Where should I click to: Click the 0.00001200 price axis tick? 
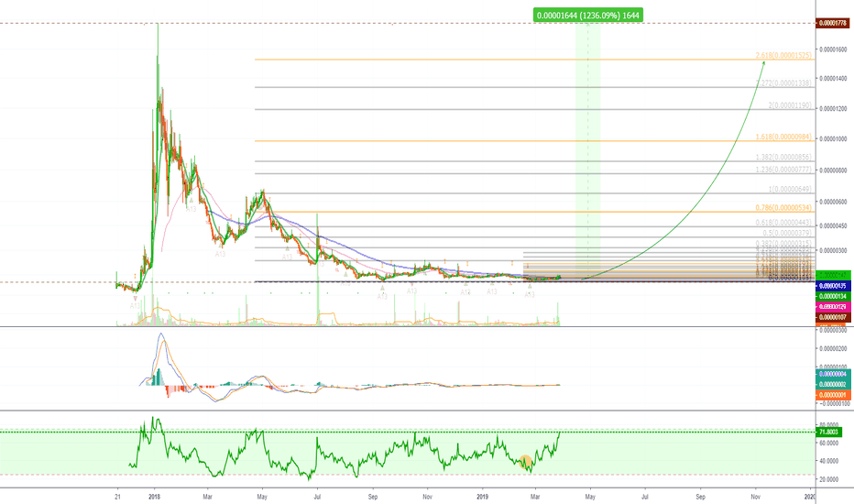[x=833, y=109]
